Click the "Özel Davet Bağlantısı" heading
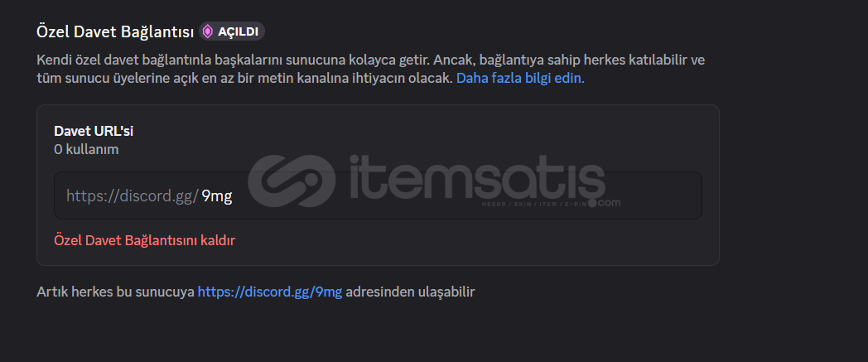The width and height of the screenshot is (868, 362). pos(115,31)
